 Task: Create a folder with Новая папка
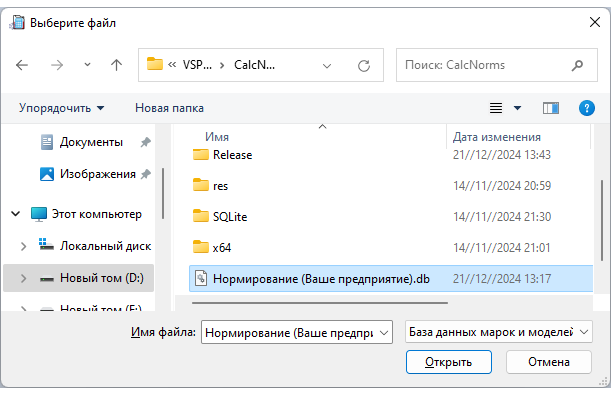(169, 107)
